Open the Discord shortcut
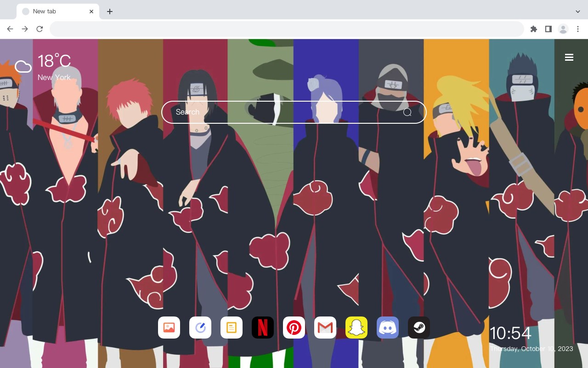588x368 pixels. 388,328
